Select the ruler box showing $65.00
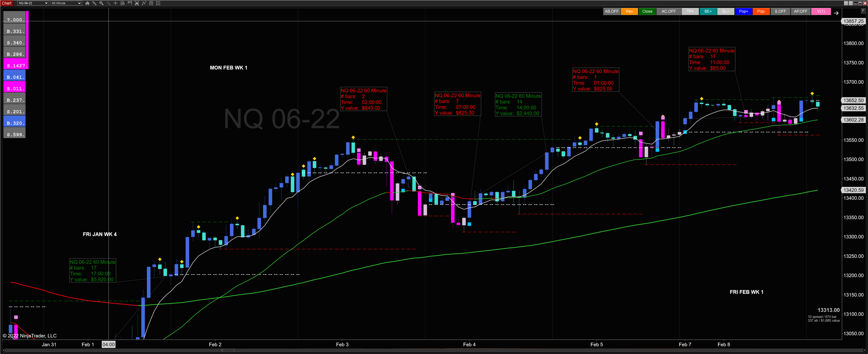868x354 pixels. click(x=712, y=59)
